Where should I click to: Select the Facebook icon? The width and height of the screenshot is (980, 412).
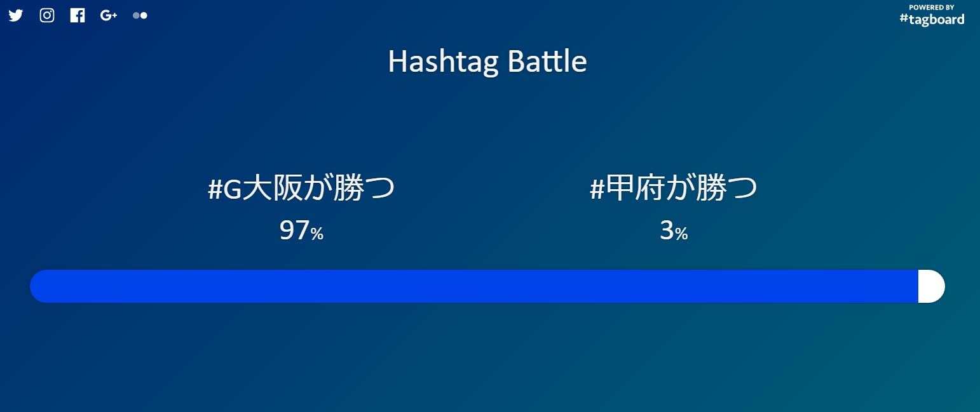tap(78, 16)
